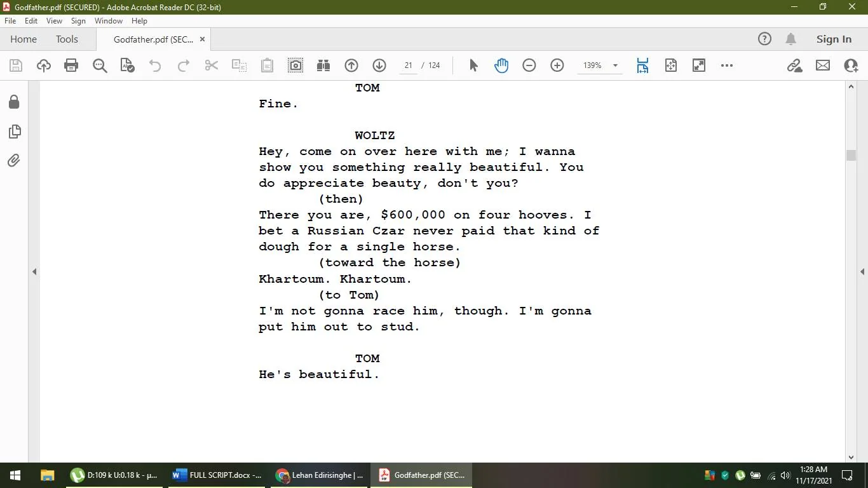Viewport: 868px width, 488px height.
Task: Open the Help question mark icon
Action: 764,39
